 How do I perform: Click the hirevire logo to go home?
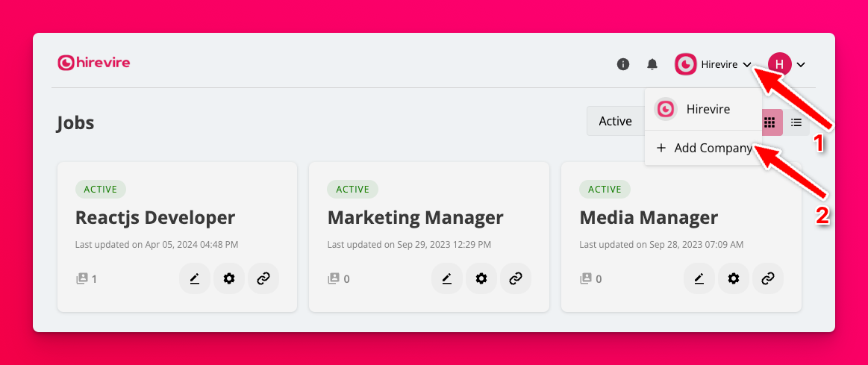(94, 63)
